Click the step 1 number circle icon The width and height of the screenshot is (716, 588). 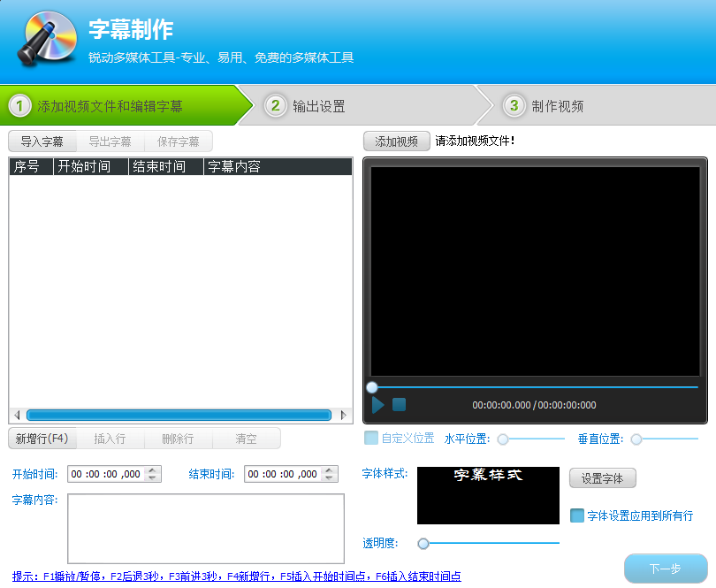pyautogui.click(x=19, y=106)
